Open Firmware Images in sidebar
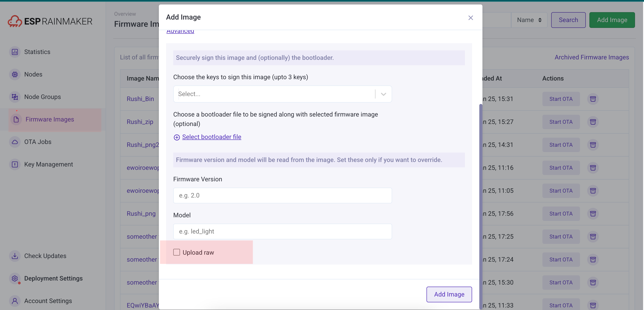The height and width of the screenshot is (310, 644). [49, 119]
